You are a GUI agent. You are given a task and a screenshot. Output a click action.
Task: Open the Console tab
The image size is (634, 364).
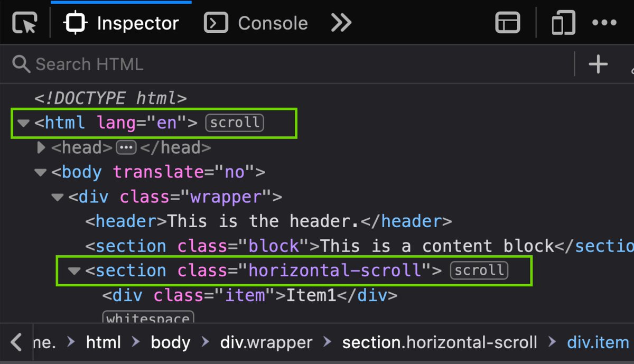tap(256, 23)
